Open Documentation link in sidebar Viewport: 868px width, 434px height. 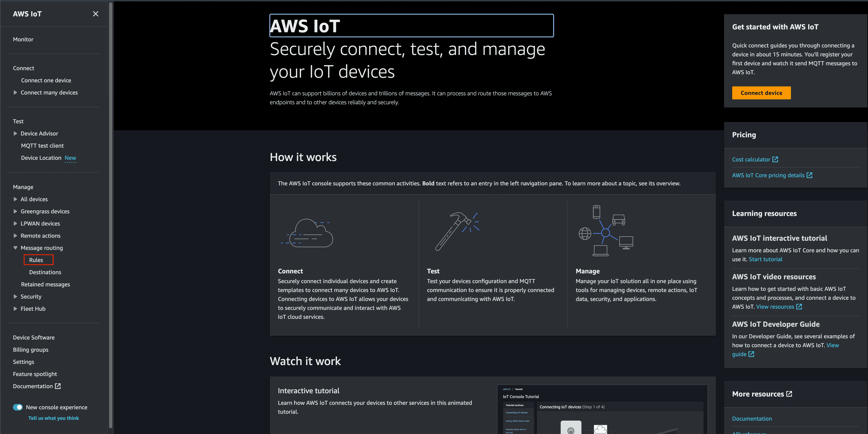click(33, 386)
